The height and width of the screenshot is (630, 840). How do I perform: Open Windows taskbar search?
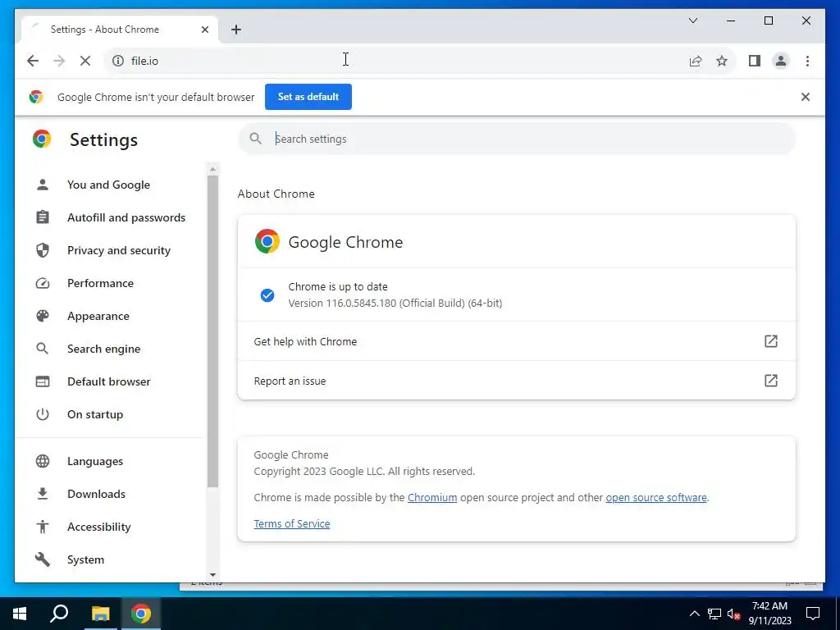tap(59, 614)
